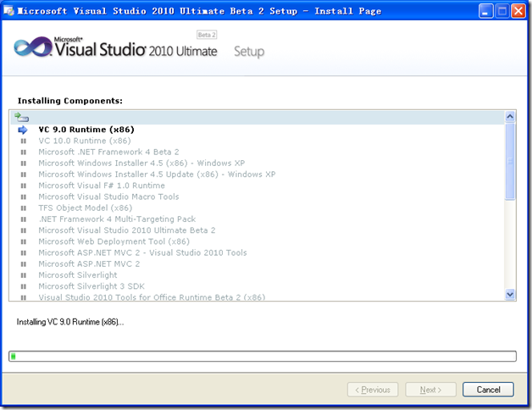Select ASP.NET MVC 2 - Visual Studio 2010 Tools entry

pos(142,252)
